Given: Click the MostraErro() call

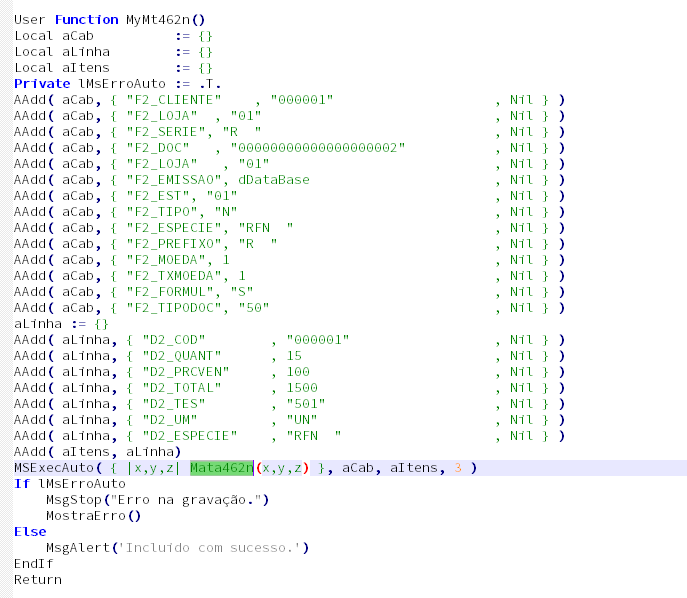Looking at the screenshot, I should [x=94, y=516].
